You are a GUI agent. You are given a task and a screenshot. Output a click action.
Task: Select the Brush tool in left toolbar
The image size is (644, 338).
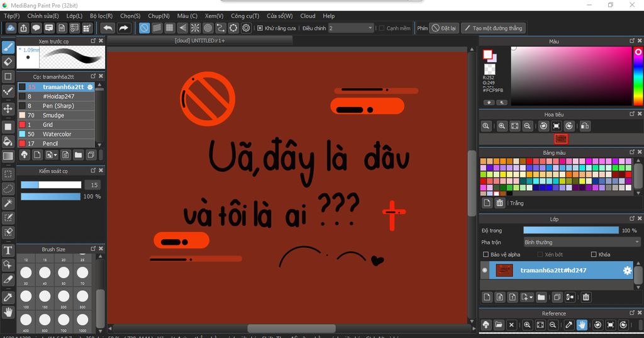click(8, 47)
